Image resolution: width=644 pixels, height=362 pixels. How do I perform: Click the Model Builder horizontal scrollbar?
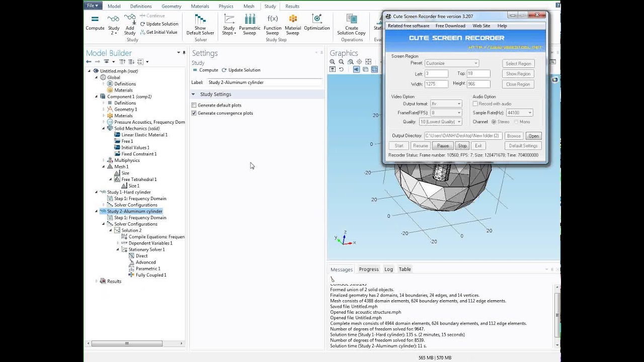click(127, 343)
